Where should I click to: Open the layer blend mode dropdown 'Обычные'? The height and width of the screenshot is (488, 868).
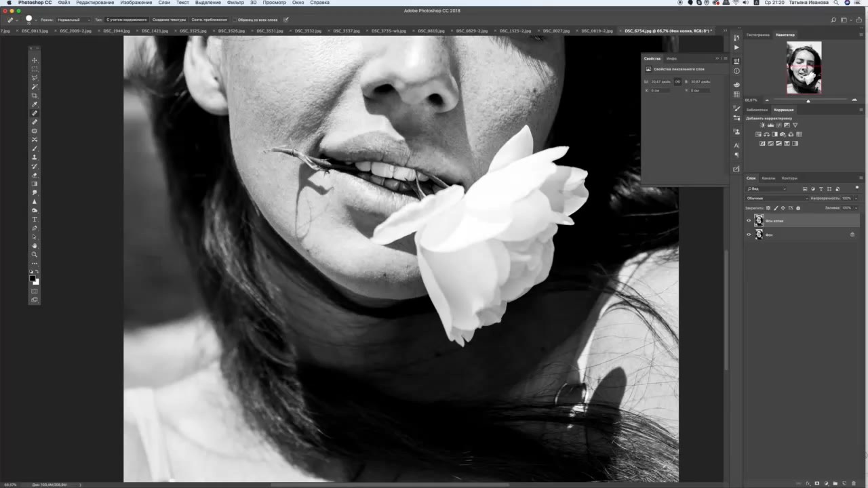[x=776, y=198]
